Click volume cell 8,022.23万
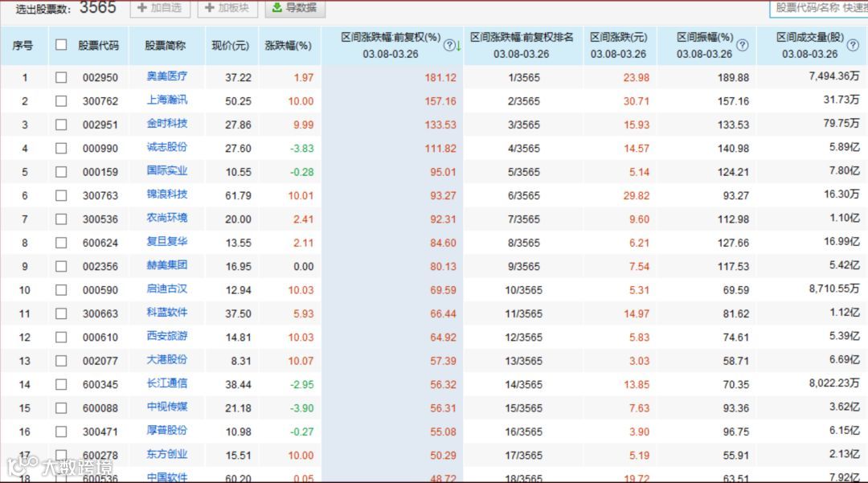Screen dimensions: 868x483 click(834, 383)
